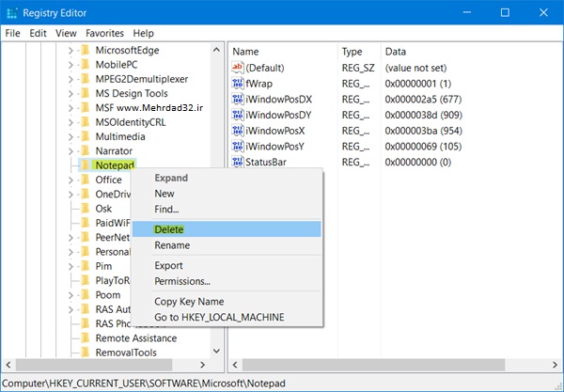Viewport: 564px width, 392px height.
Task: Expand the Multimedia key
Action: 70,136
